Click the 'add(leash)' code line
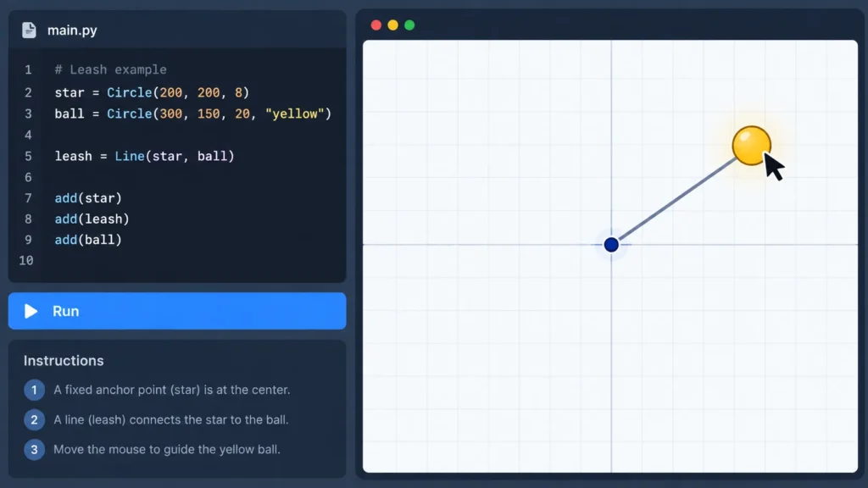868x488 pixels. [x=92, y=219]
